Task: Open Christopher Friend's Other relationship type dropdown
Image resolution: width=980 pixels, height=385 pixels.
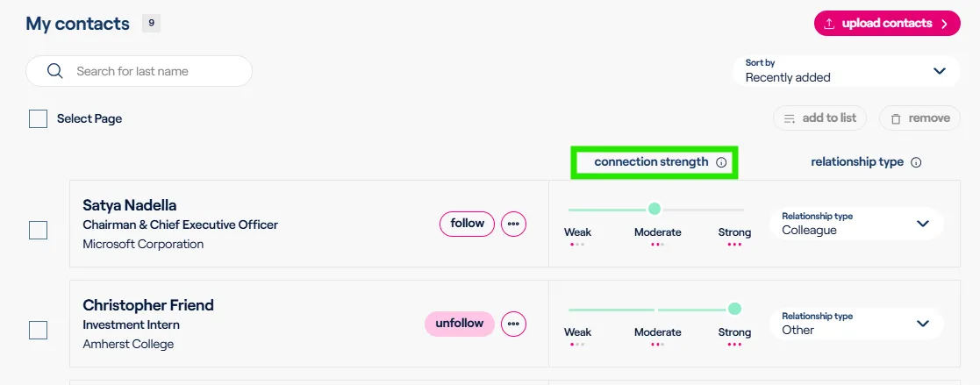Action: point(856,324)
